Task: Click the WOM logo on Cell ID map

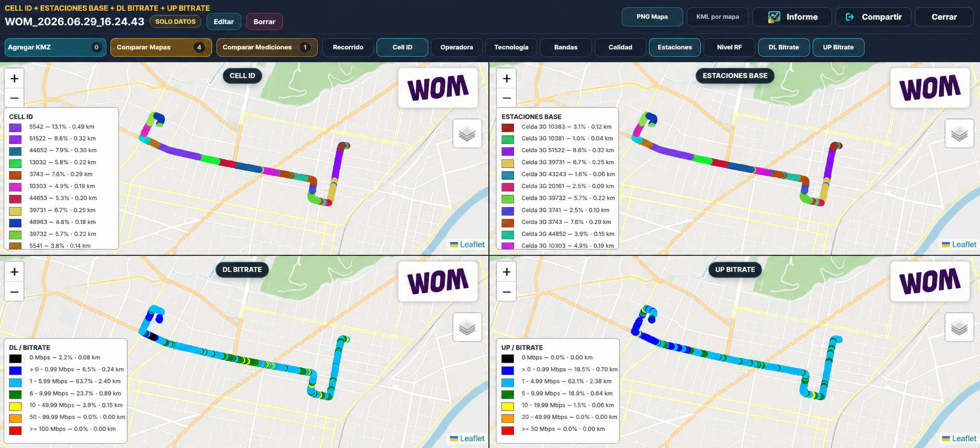Action: [438, 88]
